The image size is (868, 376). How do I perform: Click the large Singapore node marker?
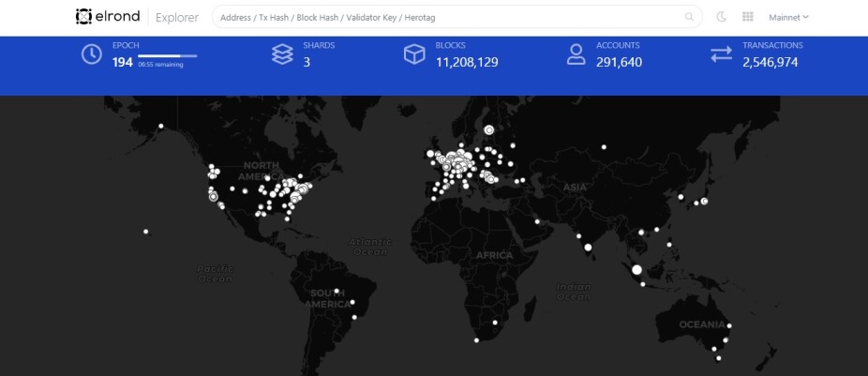(x=636, y=270)
